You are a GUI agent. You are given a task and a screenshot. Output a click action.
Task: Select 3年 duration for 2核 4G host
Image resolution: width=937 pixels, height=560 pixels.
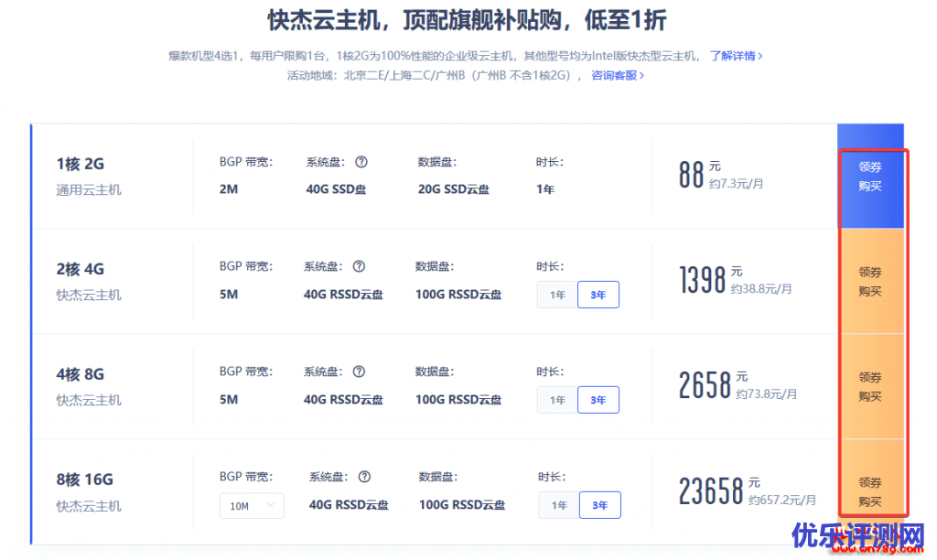(598, 295)
